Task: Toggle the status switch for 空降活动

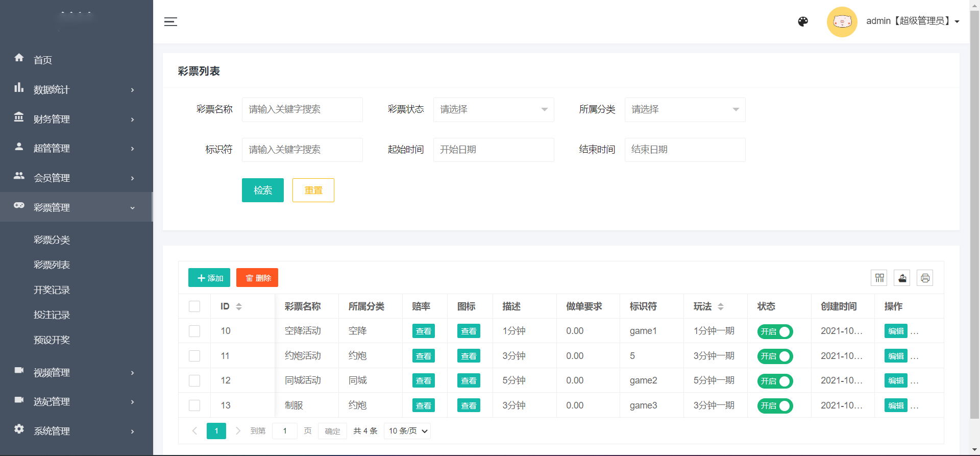Action: tap(775, 331)
